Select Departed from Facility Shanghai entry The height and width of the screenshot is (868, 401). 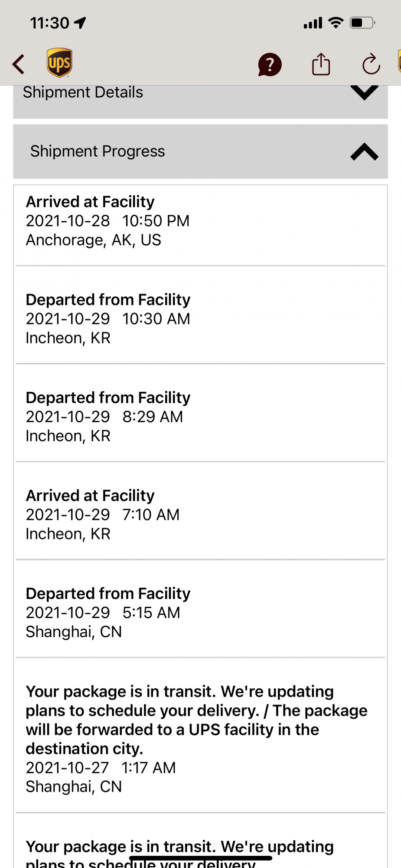pos(108,612)
